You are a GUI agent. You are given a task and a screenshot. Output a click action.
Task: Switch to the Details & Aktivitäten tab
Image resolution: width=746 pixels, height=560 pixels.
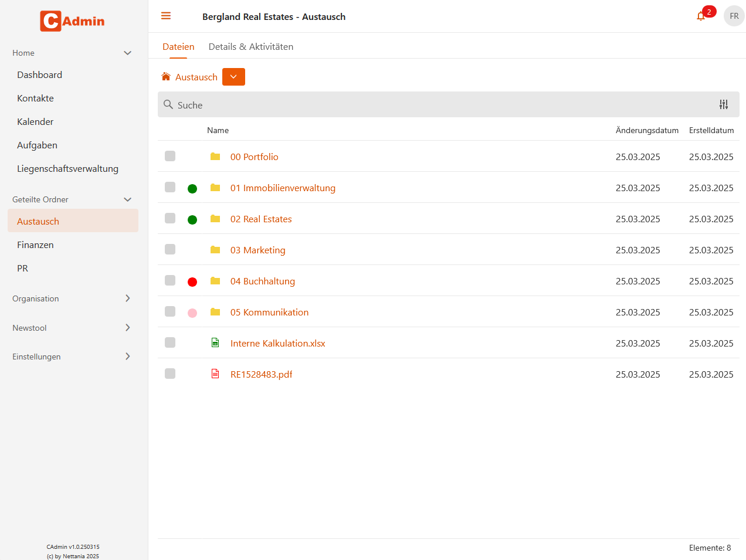pyautogui.click(x=250, y=46)
